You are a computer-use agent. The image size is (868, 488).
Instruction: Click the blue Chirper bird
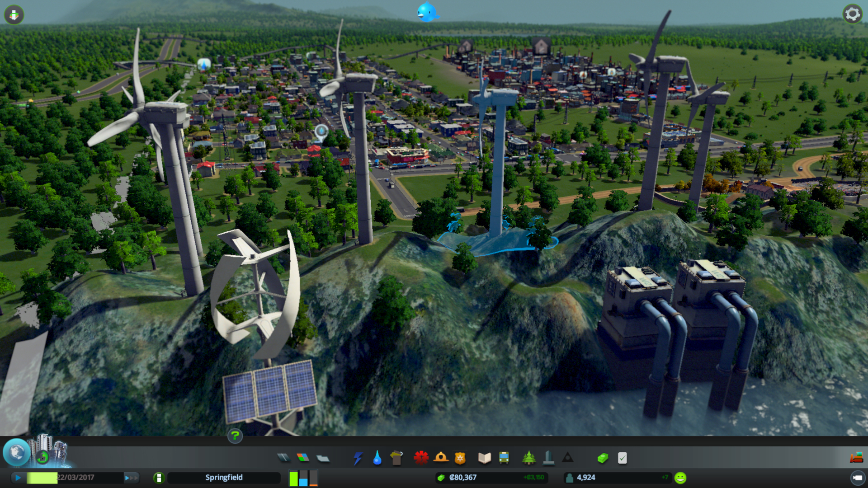427,12
